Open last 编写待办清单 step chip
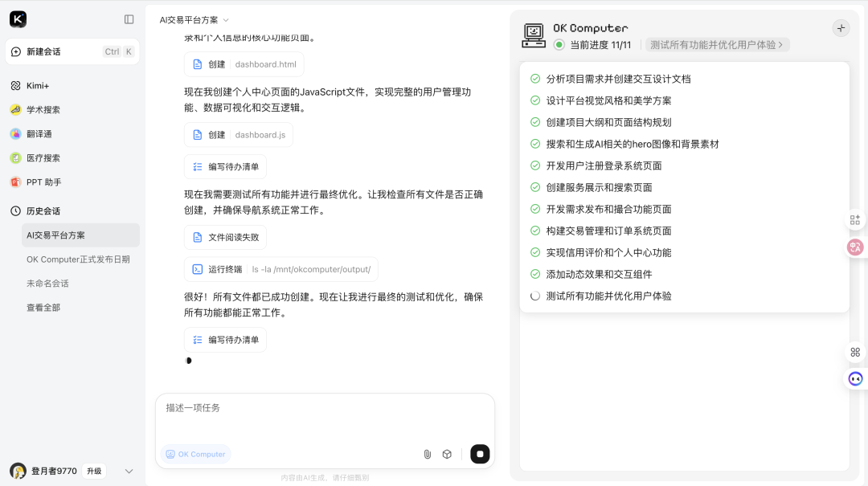 [x=225, y=340]
